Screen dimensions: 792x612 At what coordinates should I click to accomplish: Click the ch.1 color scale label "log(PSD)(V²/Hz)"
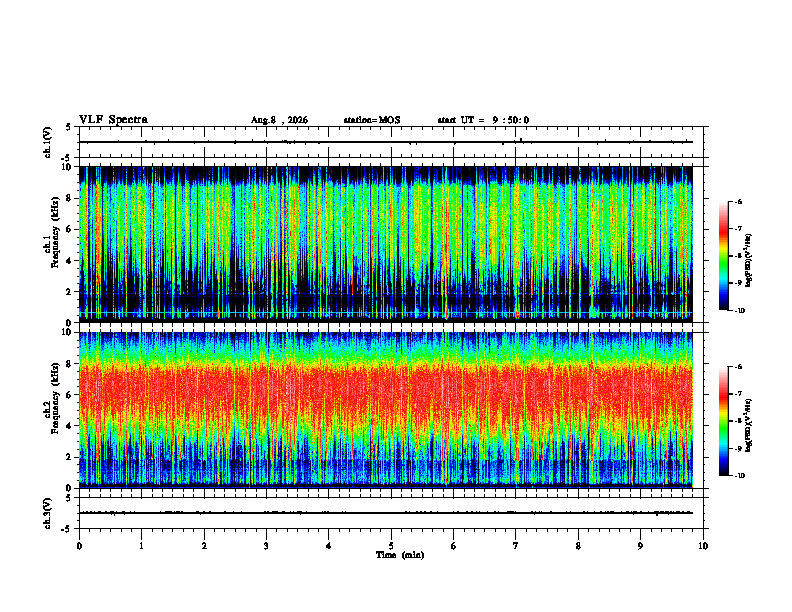click(x=749, y=261)
